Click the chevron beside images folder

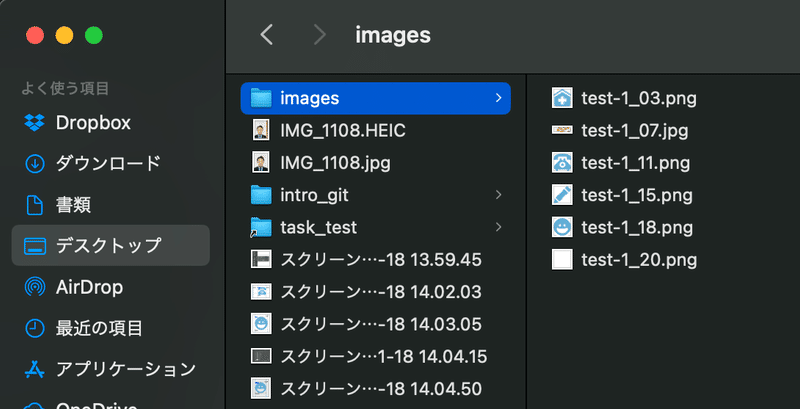[498, 98]
